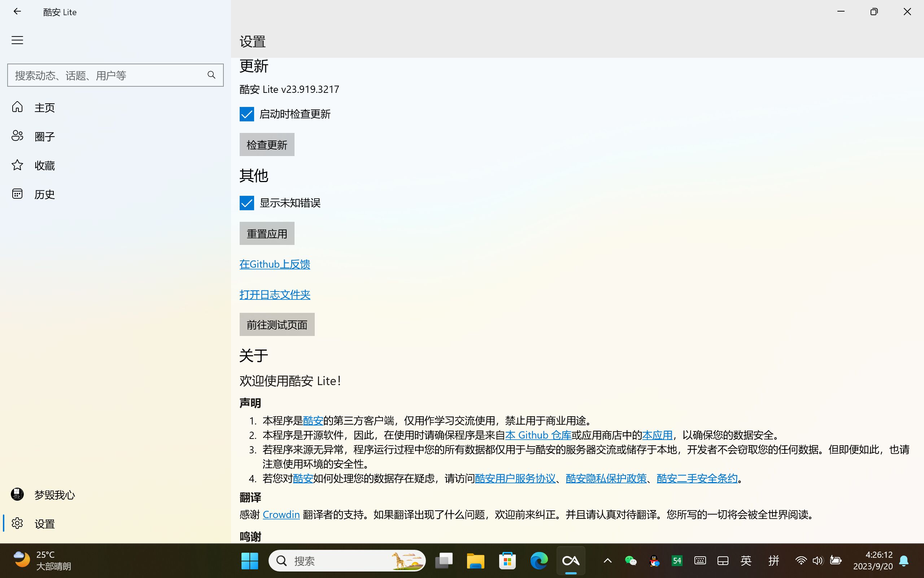
Task: Click the 前往测试页面 button
Action: (277, 324)
